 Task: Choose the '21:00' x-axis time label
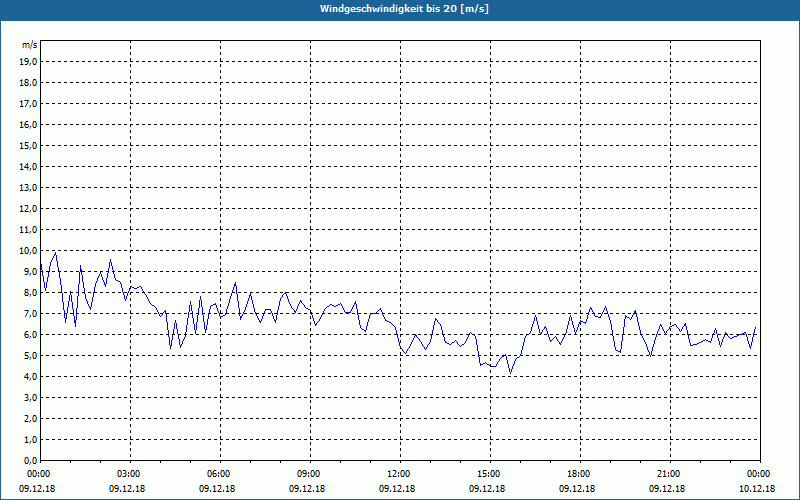[x=669, y=474]
